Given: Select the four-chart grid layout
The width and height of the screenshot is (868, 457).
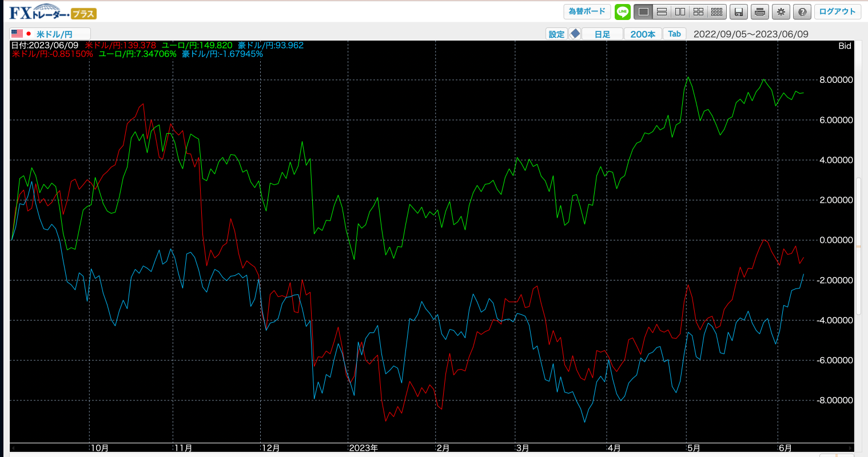Looking at the screenshot, I should pos(698,11).
